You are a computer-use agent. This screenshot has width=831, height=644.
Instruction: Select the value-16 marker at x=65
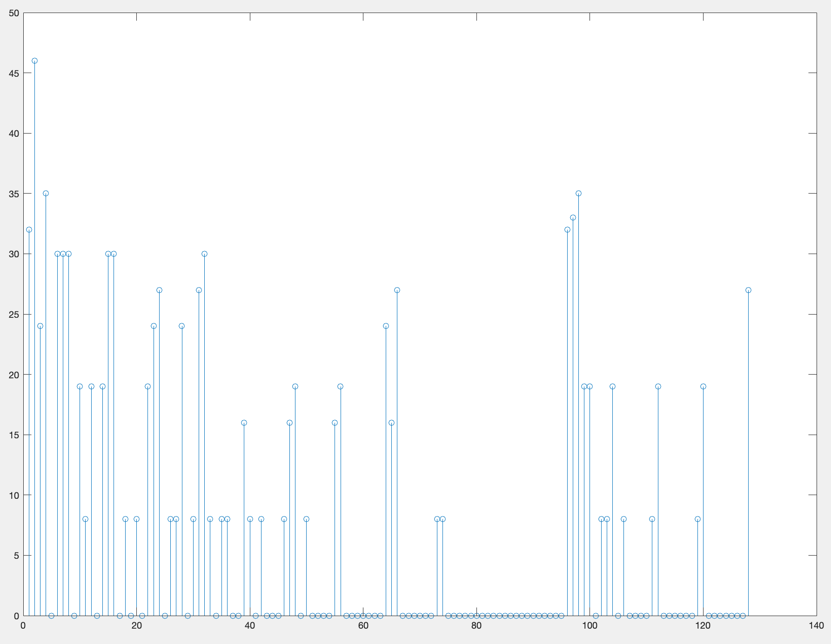pos(391,423)
